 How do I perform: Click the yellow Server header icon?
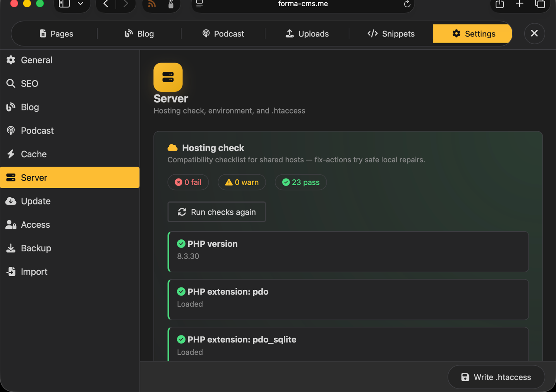pyautogui.click(x=168, y=77)
